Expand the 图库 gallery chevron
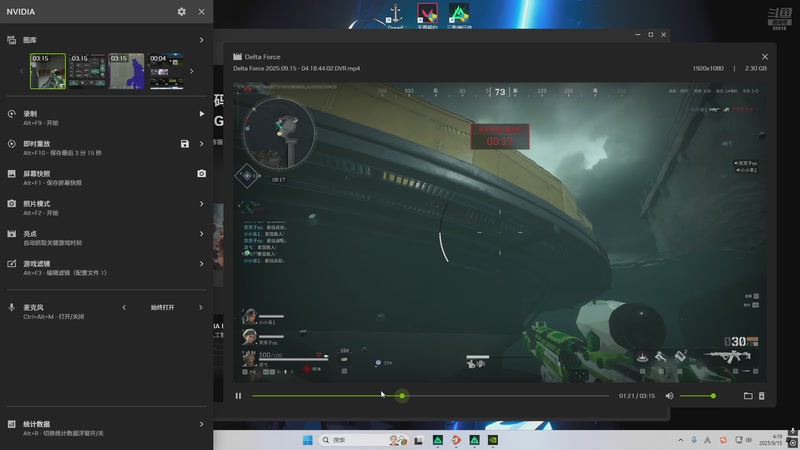Image resolution: width=800 pixels, height=450 pixels. pos(202,40)
